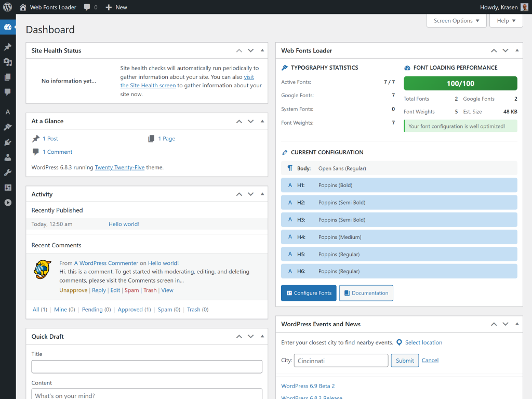Collapse WordPress Events and News panel
The width and height of the screenshot is (532, 399).
click(x=517, y=324)
